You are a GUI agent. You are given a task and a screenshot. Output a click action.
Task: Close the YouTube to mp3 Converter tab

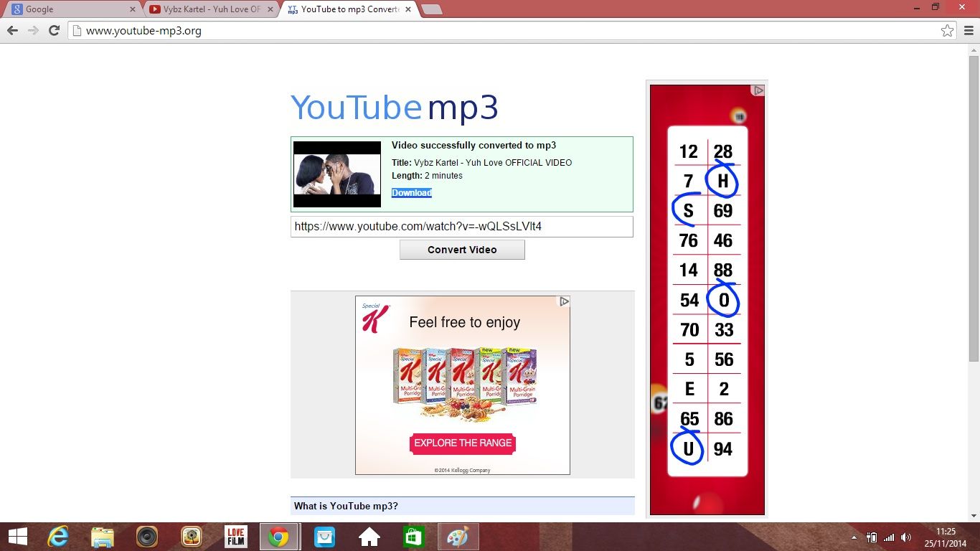point(408,9)
